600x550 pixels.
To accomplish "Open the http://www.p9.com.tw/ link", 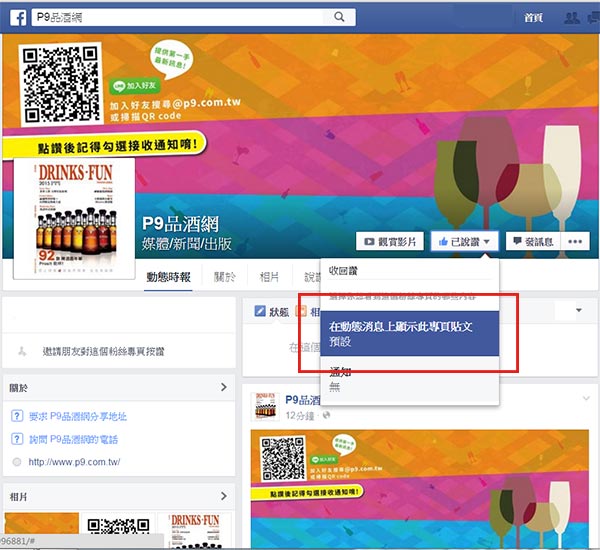I will tap(74, 462).
